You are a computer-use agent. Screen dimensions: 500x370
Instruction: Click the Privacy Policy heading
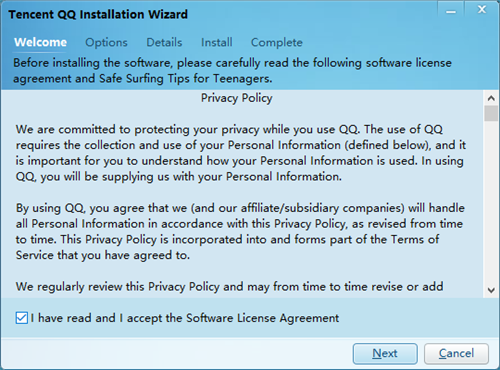coord(237,98)
